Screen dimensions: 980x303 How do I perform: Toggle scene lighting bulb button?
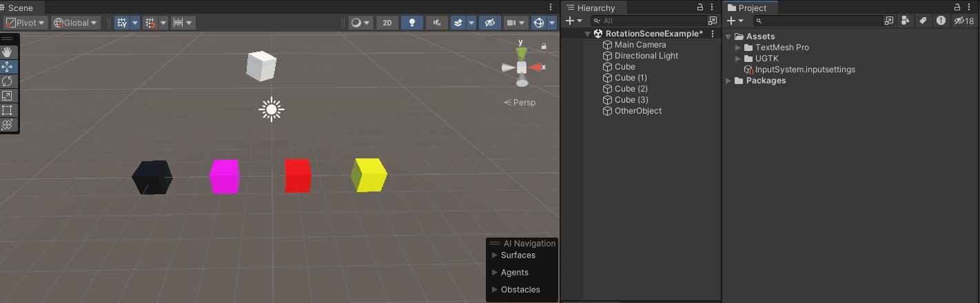click(x=412, y=23)
